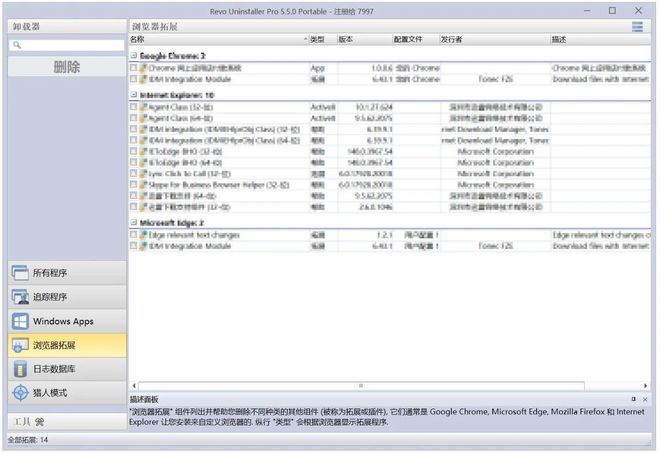
Task: Switch to 追踪程序 section
Action: [x=67, y=297]
